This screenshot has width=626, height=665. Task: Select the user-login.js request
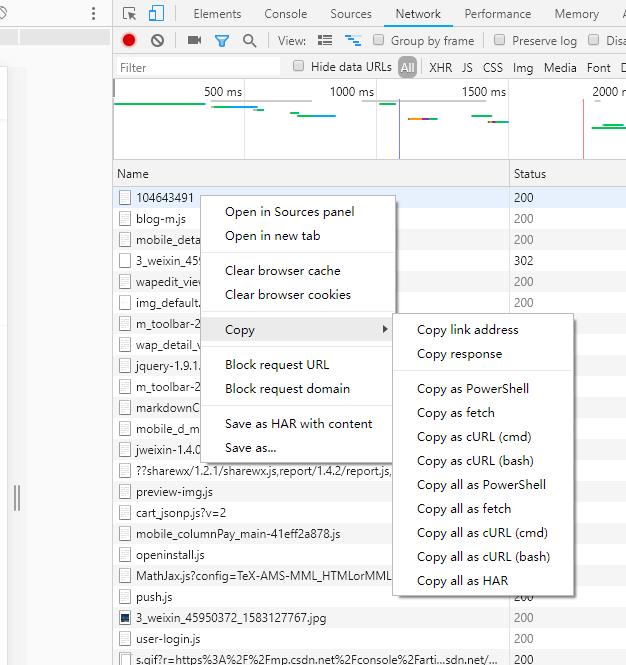coord(168,639)
